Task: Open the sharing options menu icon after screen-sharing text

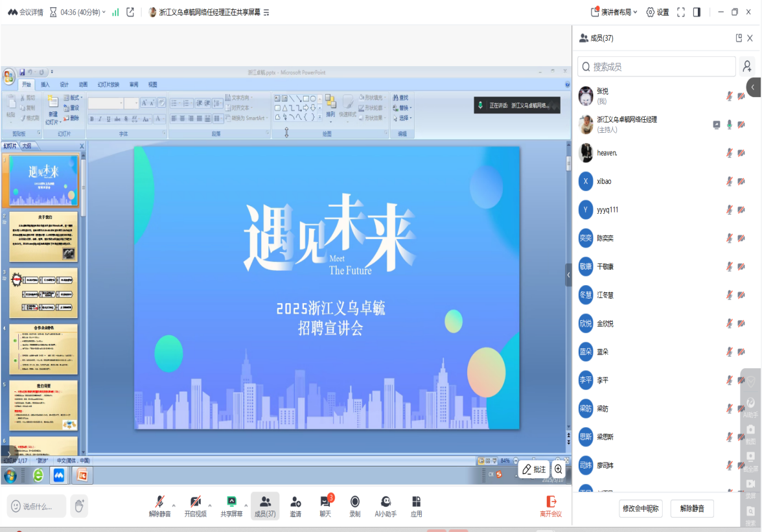Action: [x=266, y=12]
